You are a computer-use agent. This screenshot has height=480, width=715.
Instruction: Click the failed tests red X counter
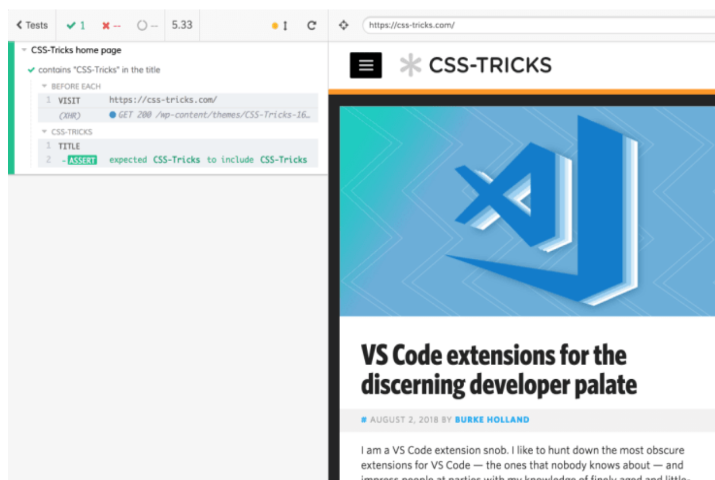click(x=111, y=25)
